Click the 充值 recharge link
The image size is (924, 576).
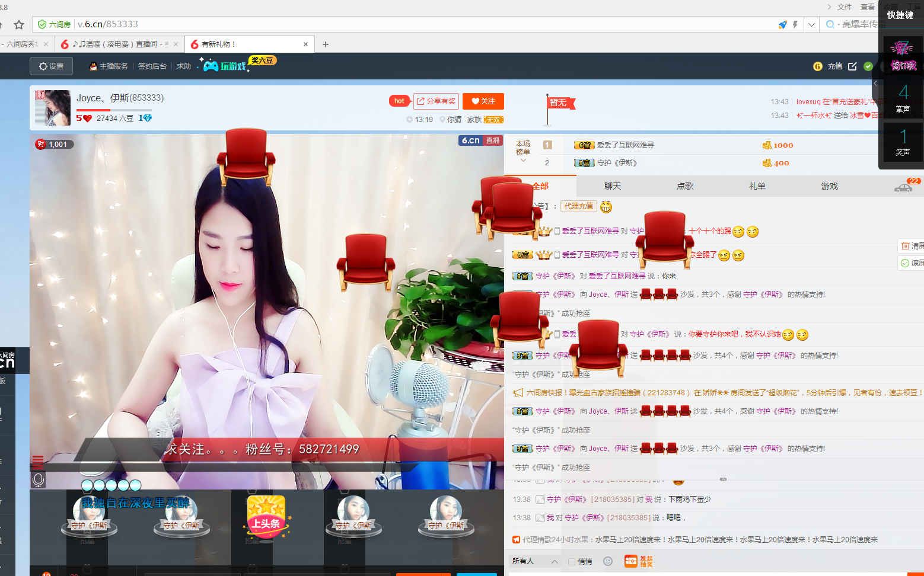pyautogui.click(x=835, y=66)
